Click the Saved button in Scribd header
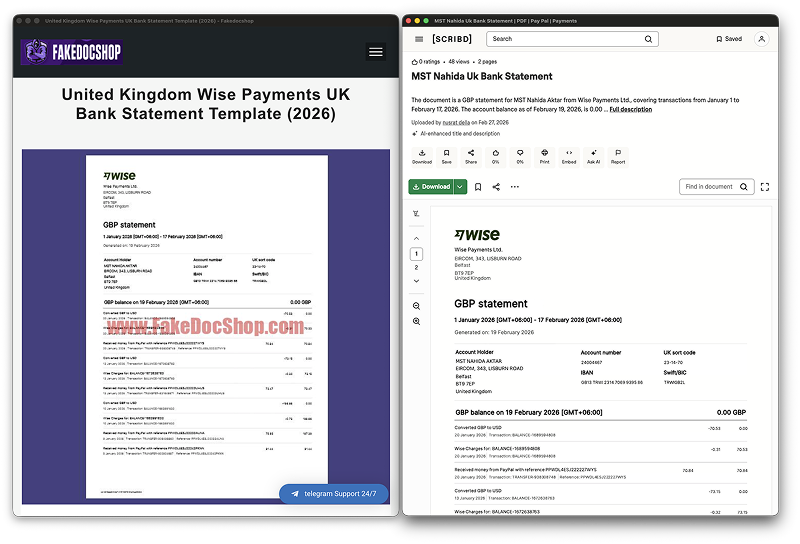Screen dimensions: 800x544 click(x=729, y=39)
